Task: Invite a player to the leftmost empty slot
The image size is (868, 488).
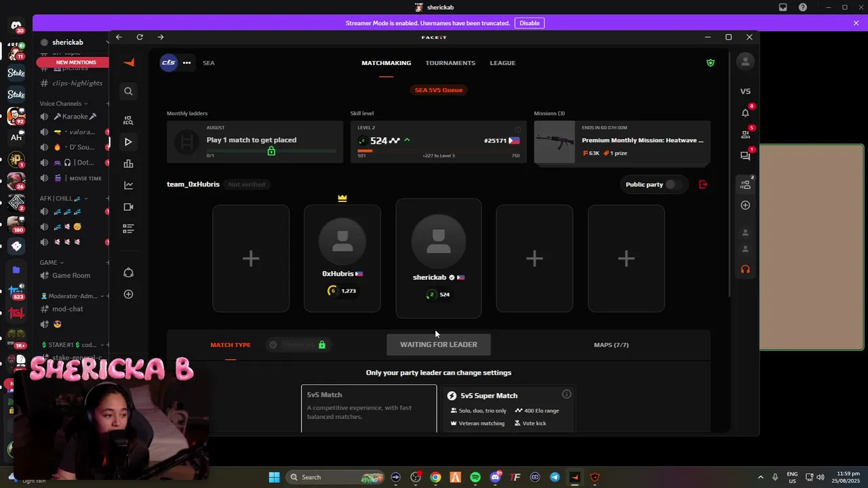Action: tap(251, 258)
